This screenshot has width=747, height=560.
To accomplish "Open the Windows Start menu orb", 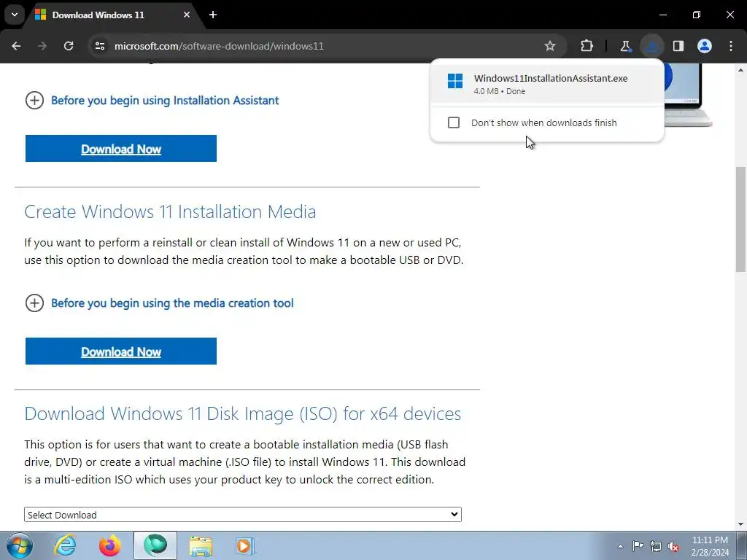I will point(19,545).
